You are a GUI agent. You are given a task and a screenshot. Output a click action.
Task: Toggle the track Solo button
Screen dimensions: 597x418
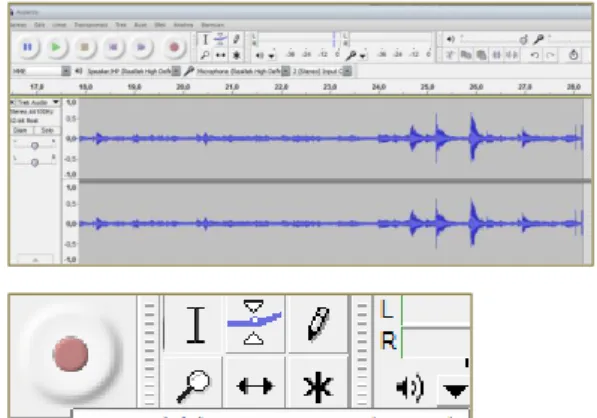47,131
